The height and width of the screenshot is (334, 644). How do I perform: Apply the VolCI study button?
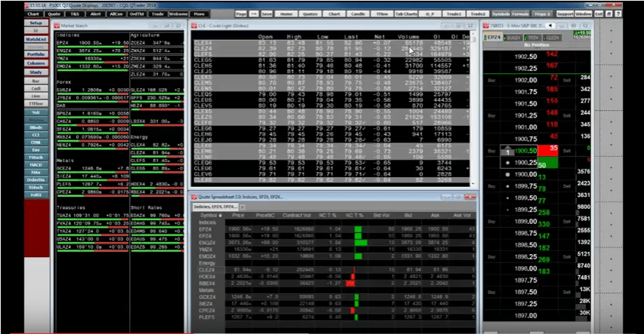coord(36,195)
